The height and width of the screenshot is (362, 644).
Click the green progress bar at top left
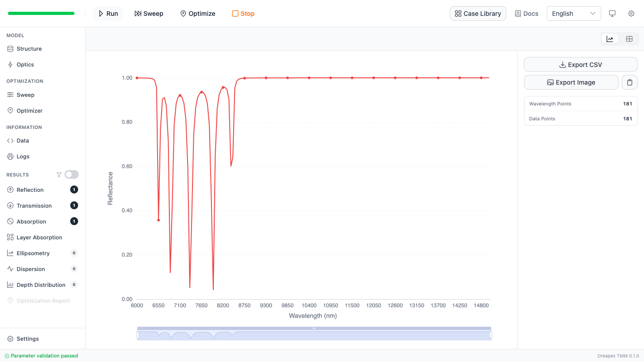click(41, 13)
